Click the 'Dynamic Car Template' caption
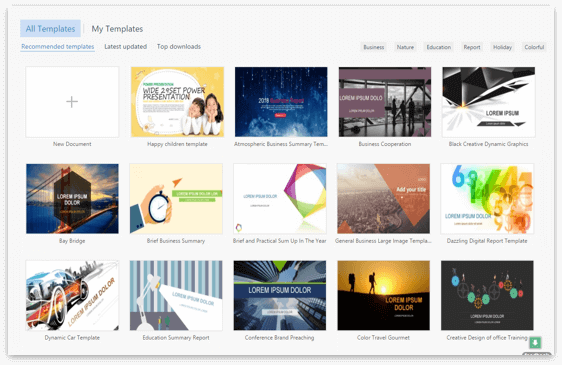Screen dimensions: 562x365 pyautogui.click(x=72, y=338)
